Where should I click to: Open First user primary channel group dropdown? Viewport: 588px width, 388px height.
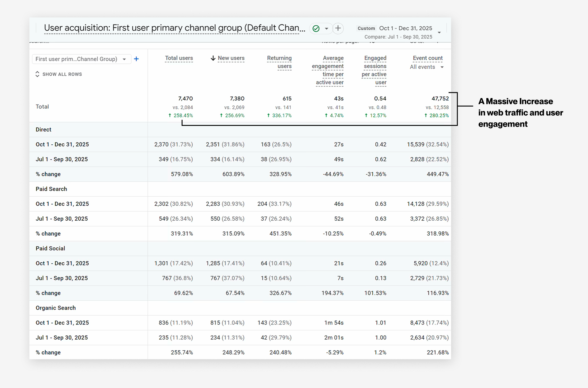[81, 59]
